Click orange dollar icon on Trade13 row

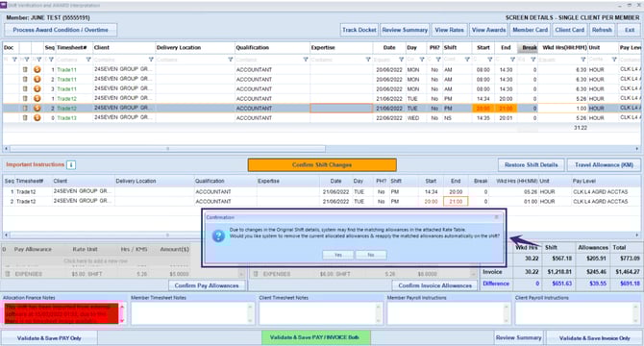[37, 118]
